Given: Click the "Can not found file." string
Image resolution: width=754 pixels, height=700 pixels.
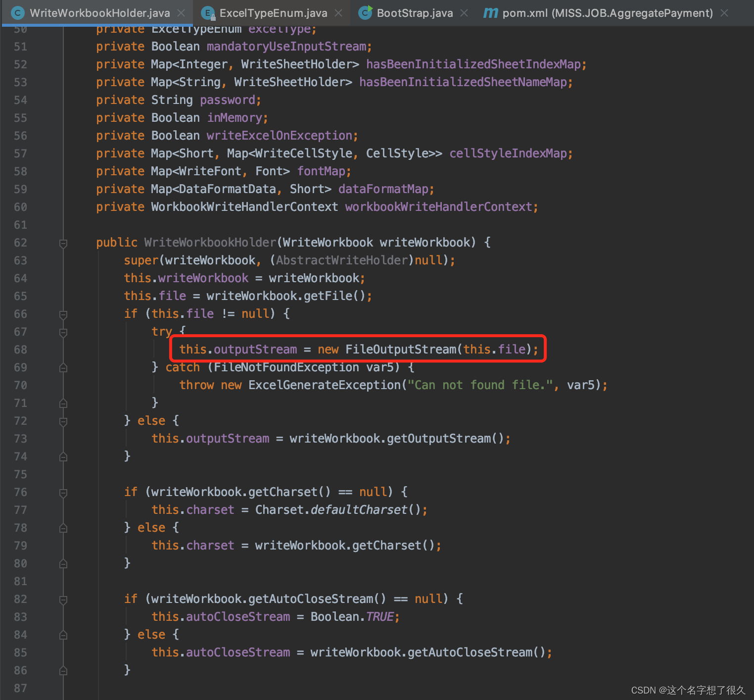Looking at the screenshot, I should [x=480, y=385].
